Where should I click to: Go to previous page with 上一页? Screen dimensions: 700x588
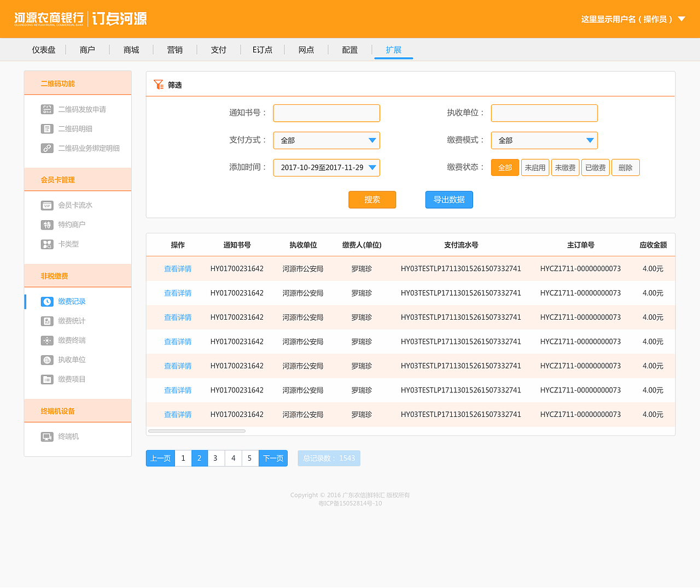[160, 458]
